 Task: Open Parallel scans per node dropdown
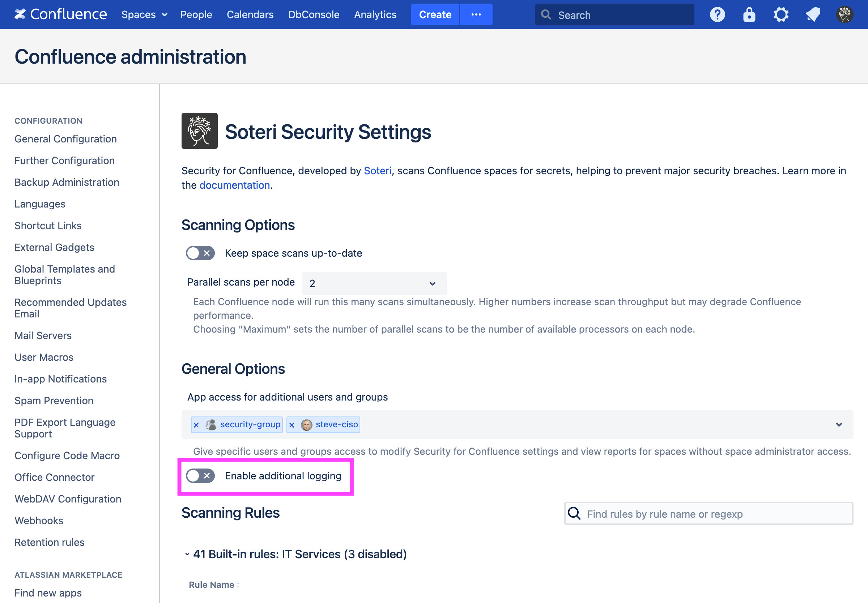click(374, 283)
